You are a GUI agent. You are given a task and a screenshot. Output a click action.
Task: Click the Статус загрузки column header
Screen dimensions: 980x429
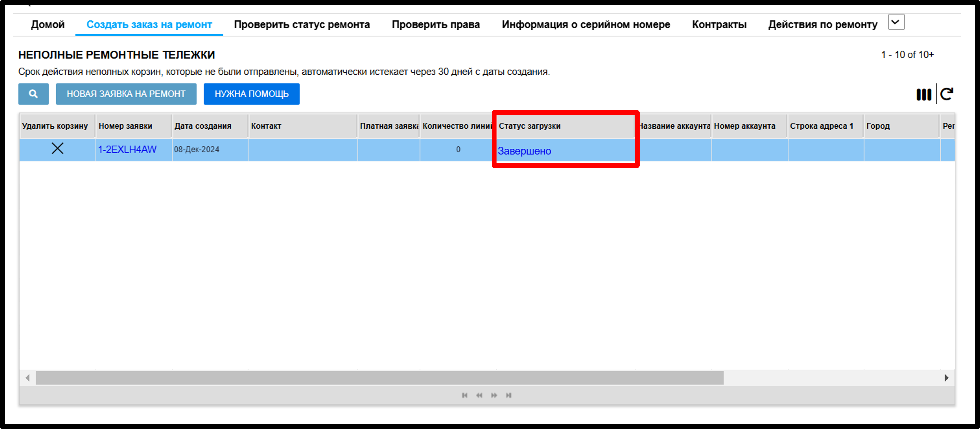(565, 126)
